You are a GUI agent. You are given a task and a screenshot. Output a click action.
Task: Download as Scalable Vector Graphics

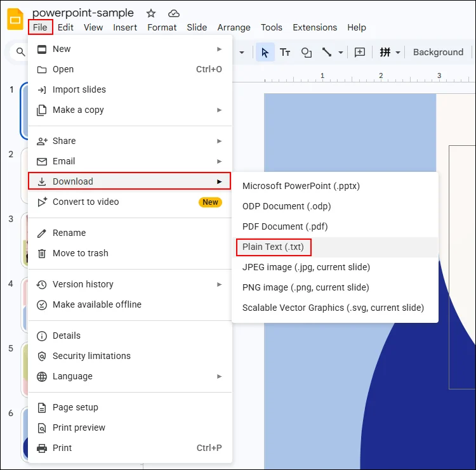pos(335,308)
